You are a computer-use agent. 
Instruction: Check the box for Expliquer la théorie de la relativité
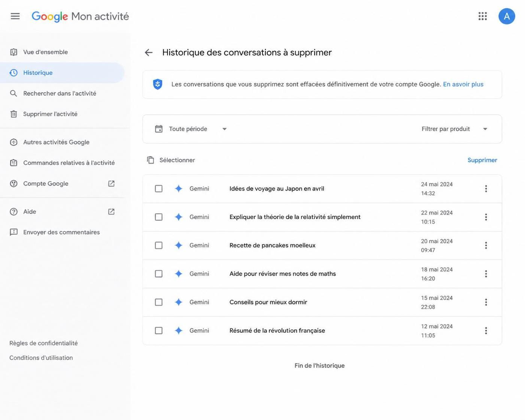(x=159, y=217)
